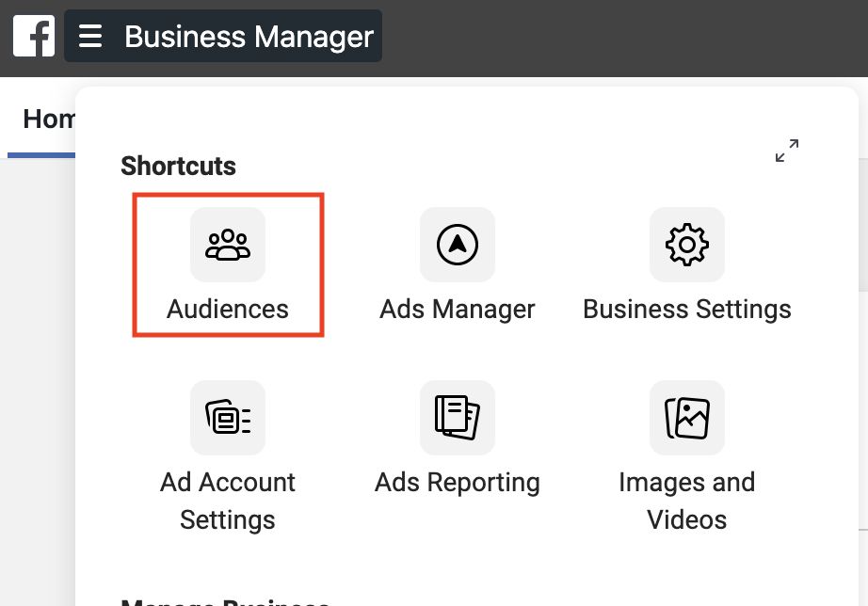The width and height of the screenshot is (868, 606).
Task: Click the Ads Reporting text label
Action: pyautogui.click(x=458, y=482)
